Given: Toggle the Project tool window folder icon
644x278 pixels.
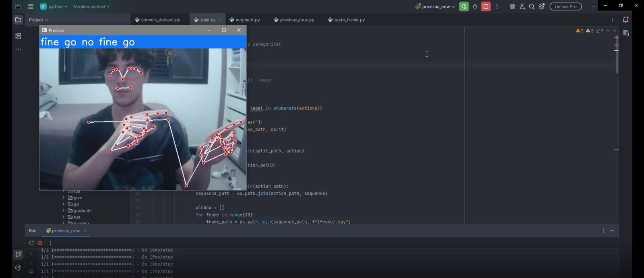Looking at the screenshot, I should click(x=18, y=20).
